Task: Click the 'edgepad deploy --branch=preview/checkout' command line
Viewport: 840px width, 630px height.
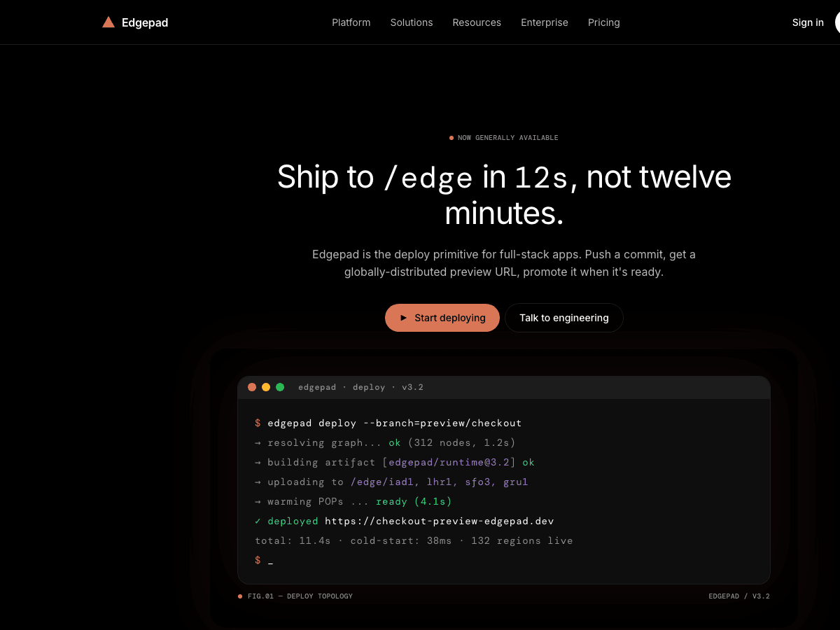Action: (388, 423)
